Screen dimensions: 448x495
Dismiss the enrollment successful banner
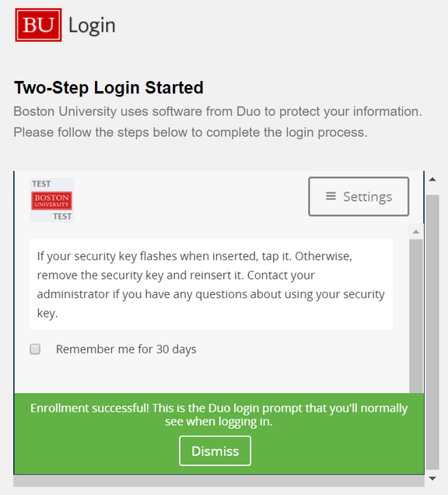215,451
